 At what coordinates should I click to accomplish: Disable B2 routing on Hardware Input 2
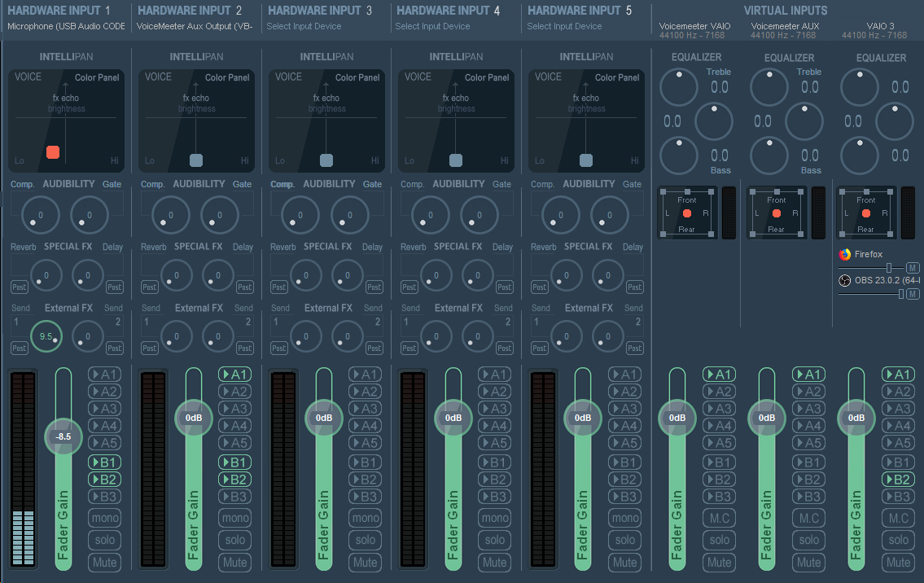pyautogui.click(x=235, y=480)
